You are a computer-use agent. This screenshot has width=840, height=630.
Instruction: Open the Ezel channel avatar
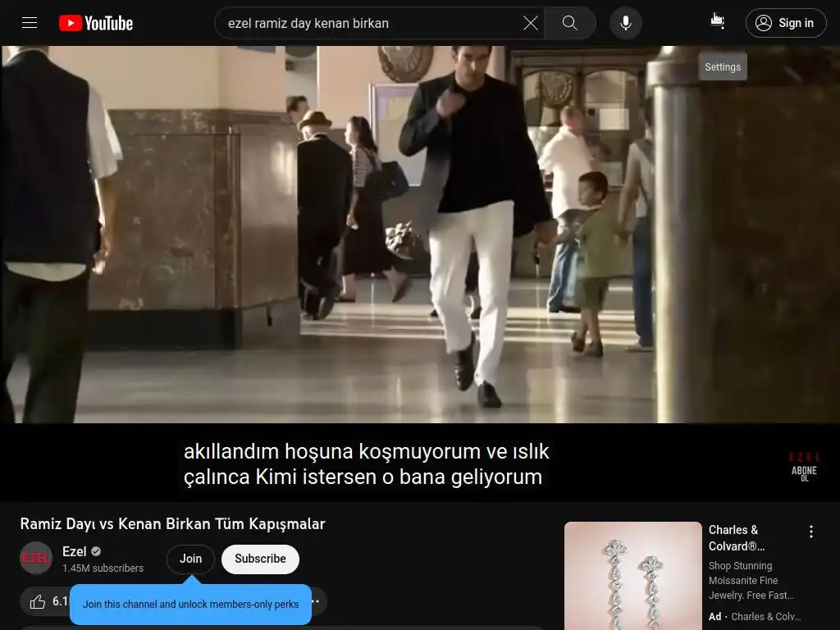36,558
